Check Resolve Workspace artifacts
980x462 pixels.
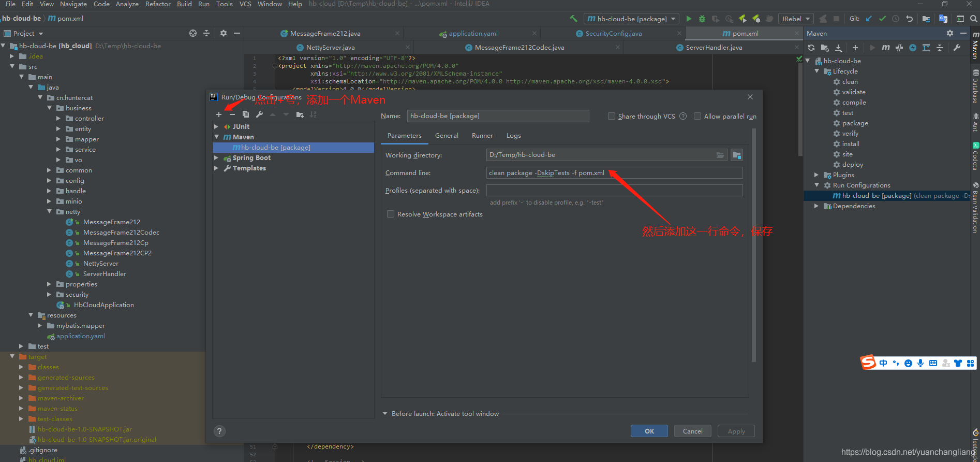(x=391, y=214)
